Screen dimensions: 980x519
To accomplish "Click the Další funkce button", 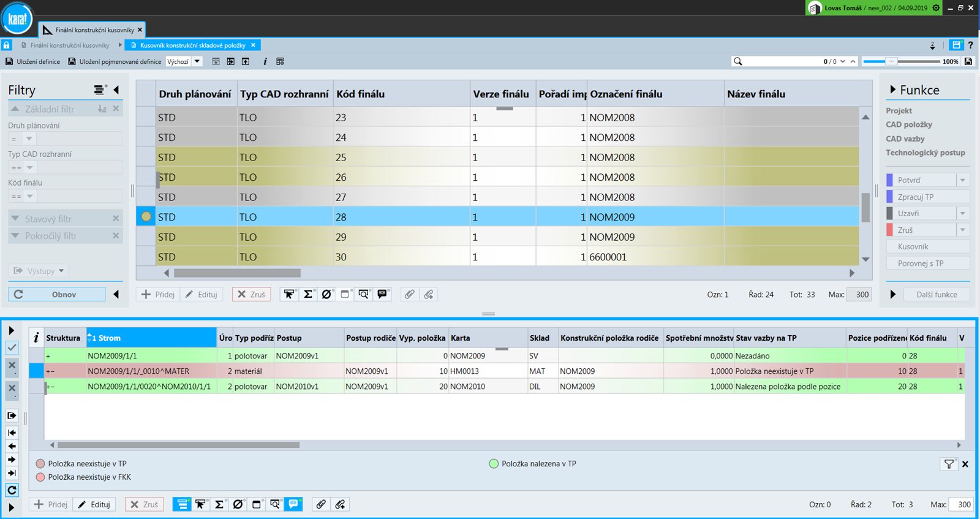I will [937, 294].
